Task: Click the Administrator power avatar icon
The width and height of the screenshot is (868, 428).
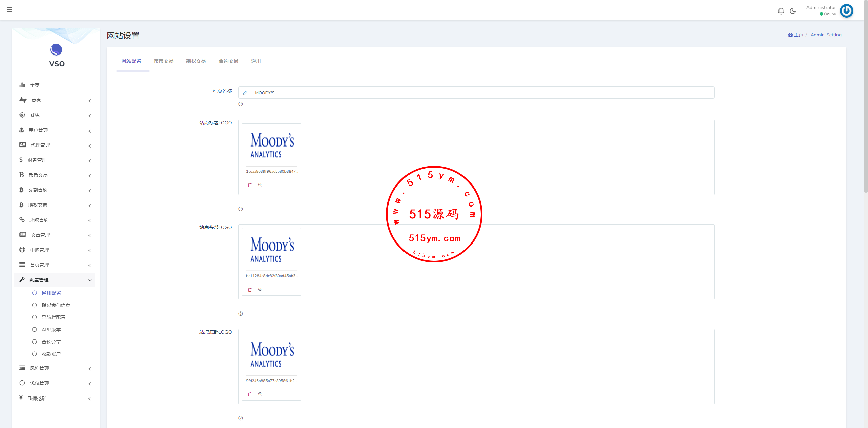Action: point(846,11)
